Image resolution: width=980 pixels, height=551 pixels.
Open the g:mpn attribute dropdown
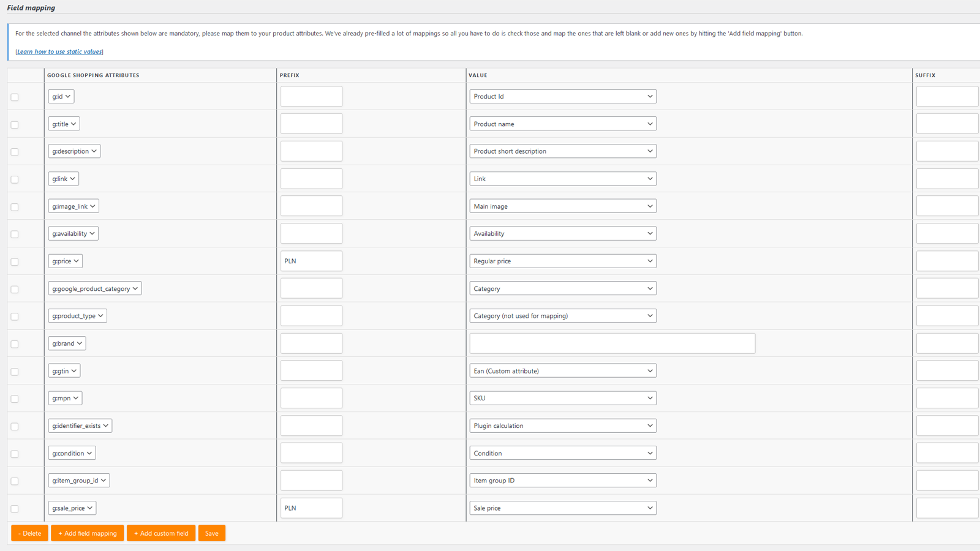pyautogui.click(x=65, y=398)
